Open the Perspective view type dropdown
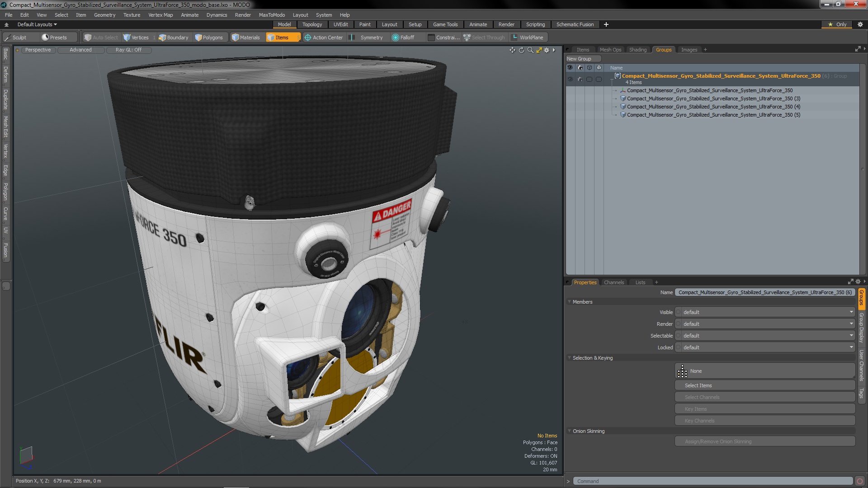868x488 pixels. coord(38,50)
